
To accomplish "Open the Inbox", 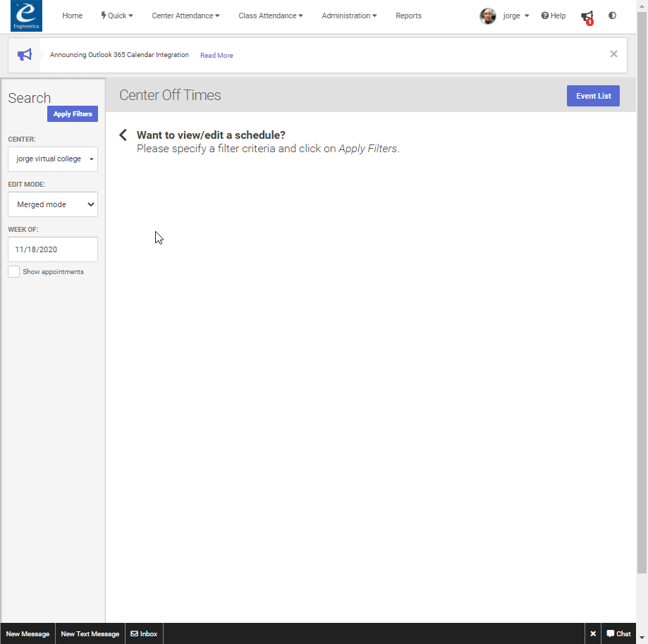I will [x=144, y=633].
